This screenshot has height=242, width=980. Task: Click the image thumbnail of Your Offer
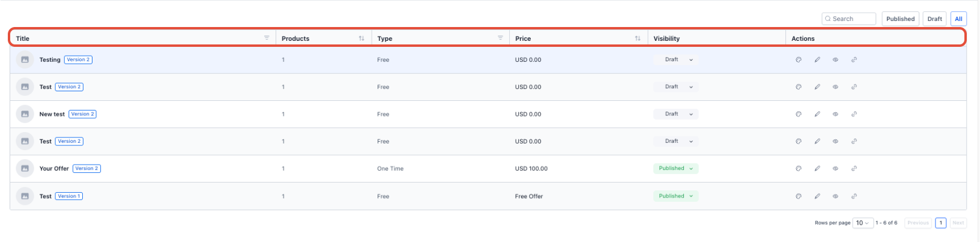25,169
